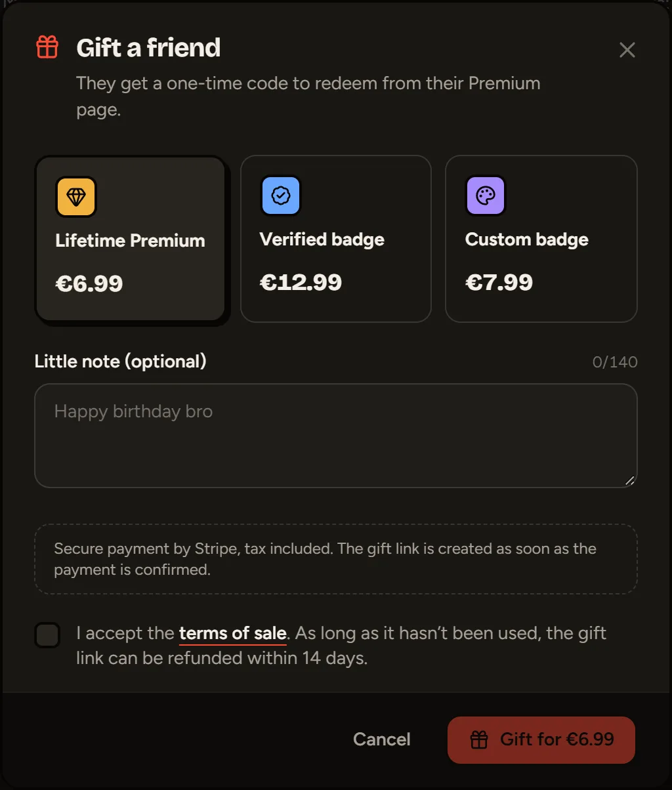Click the yellow diamond Lifetime Premium icon

click(x=76, y=196)
